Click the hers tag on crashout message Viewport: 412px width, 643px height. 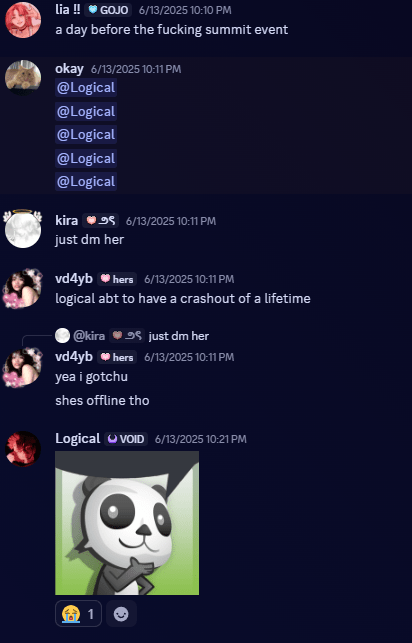click(117, 279)
